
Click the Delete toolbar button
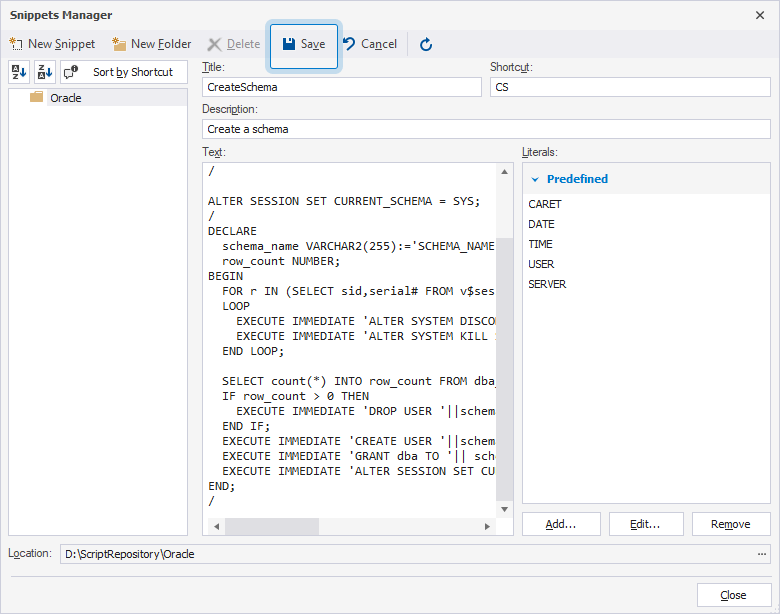coord(234,44)
